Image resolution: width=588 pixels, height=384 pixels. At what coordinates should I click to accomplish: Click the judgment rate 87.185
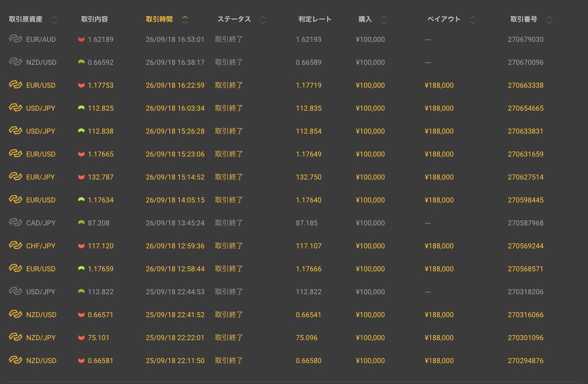click(307, 223)
